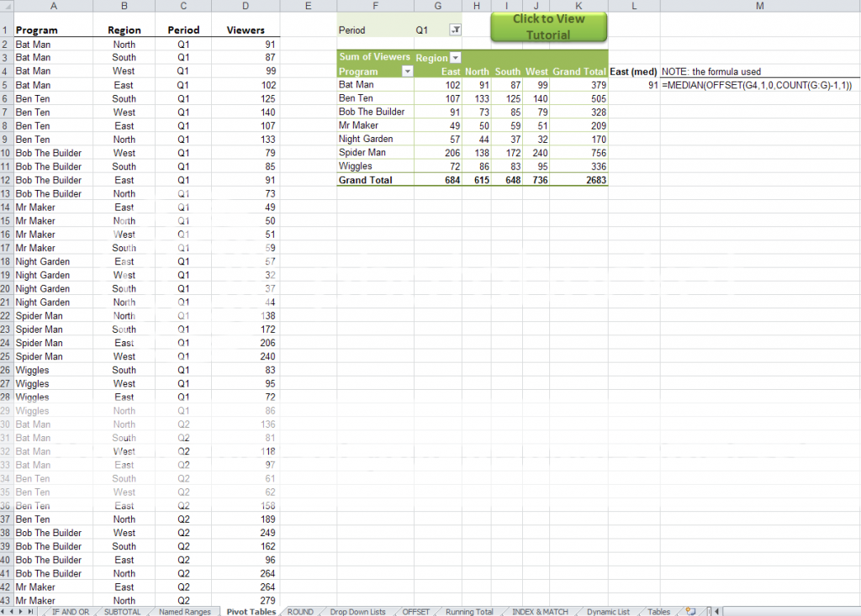Click the Select All corner above row headers

(x=8, y=6)
